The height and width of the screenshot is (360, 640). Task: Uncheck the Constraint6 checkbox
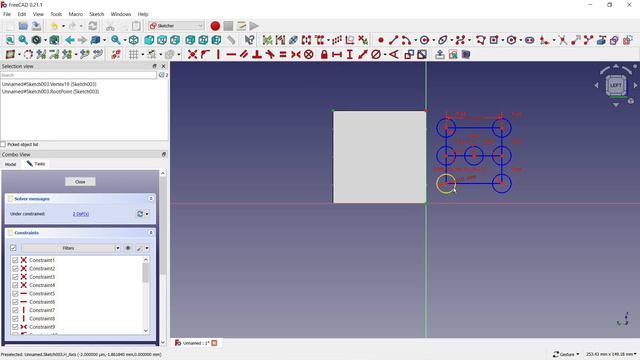pyautogui.click(x=15, y=302)
